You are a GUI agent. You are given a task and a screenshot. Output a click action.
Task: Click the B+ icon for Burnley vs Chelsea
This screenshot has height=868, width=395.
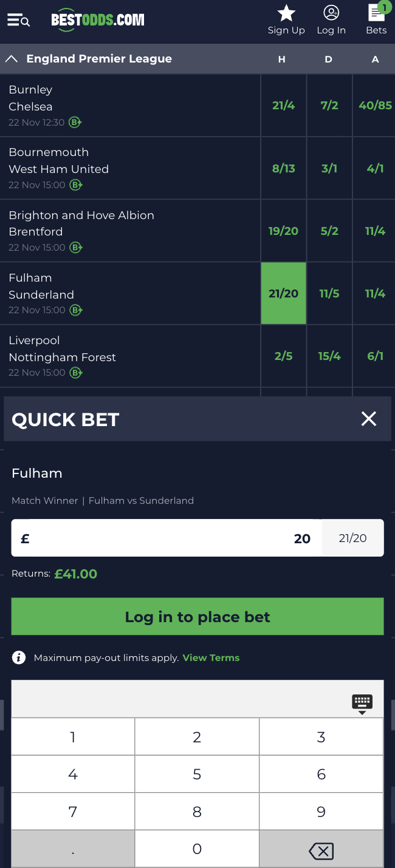(75, 122)
